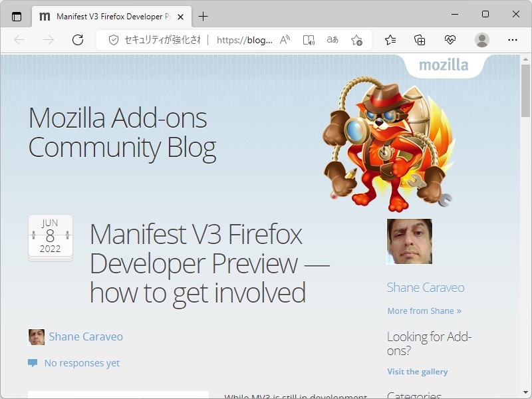Open More from Shane link
Viewport: 532px width, 399px height.
click(x=424, y=311)
